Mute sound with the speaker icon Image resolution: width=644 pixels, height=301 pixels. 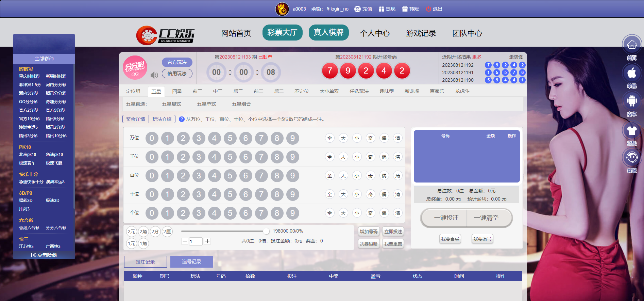click(x=154, y=75)
